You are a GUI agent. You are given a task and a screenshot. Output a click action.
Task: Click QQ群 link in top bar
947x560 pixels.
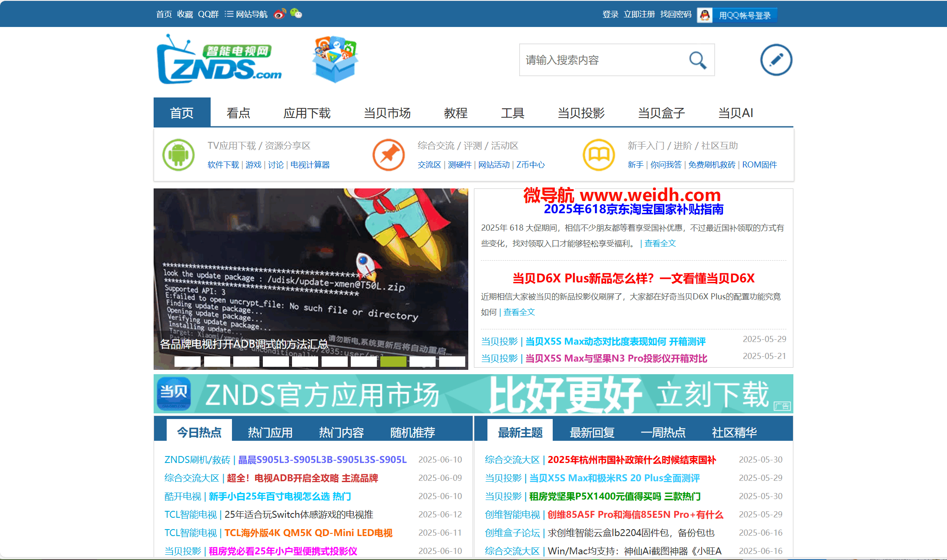[208, 14]
